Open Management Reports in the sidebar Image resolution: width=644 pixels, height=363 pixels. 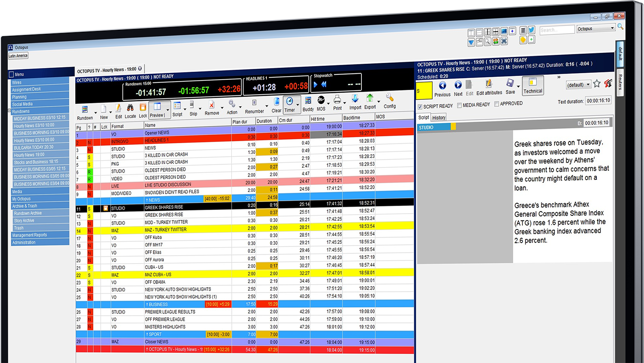40,235
